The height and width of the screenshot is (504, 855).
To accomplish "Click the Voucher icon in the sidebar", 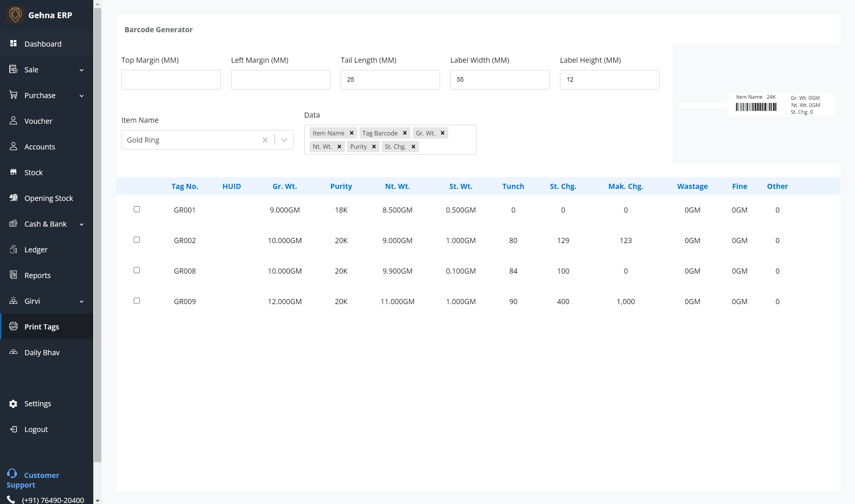I will pos(13,121).
